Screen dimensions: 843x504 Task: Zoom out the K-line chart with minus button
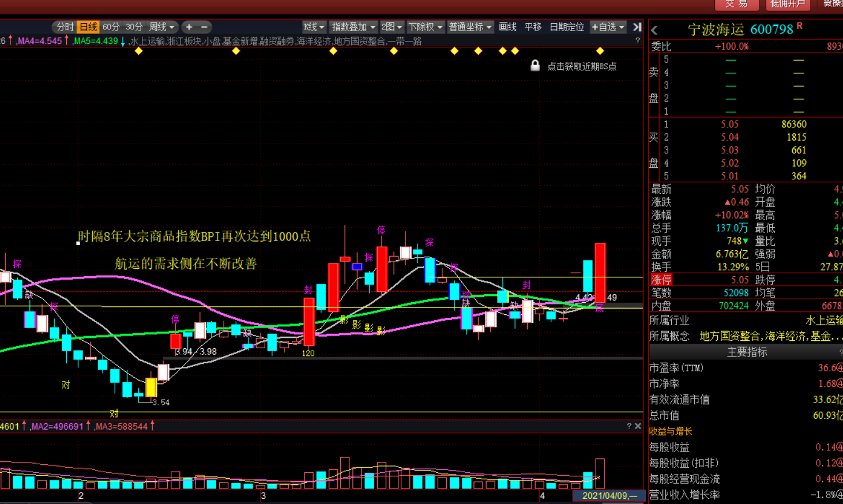point(204,27)
